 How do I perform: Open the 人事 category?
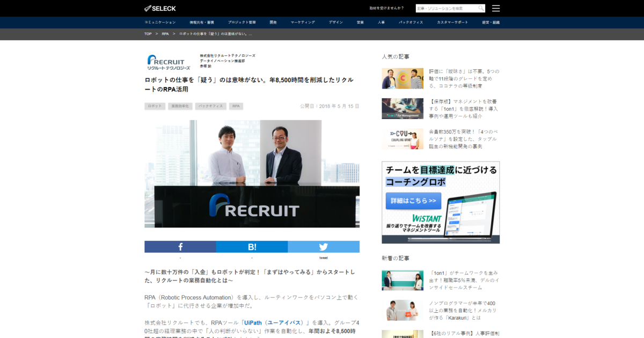(x=381, y=22)
